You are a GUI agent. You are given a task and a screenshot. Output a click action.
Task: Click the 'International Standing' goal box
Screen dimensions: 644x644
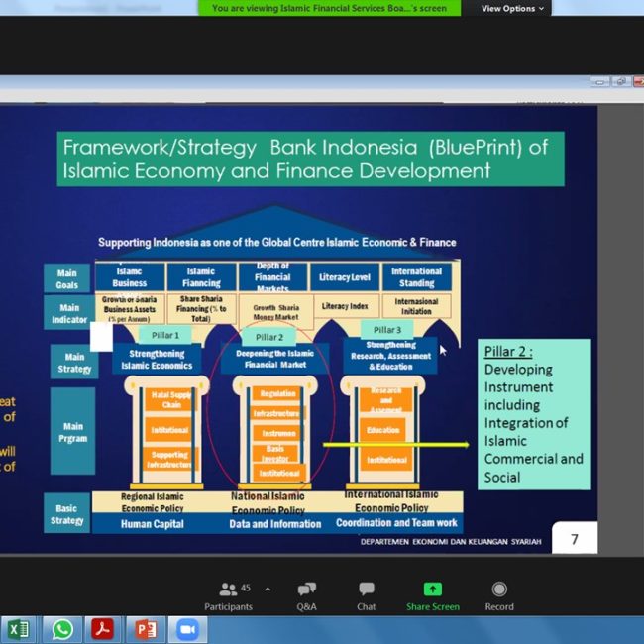coord(416,277)
